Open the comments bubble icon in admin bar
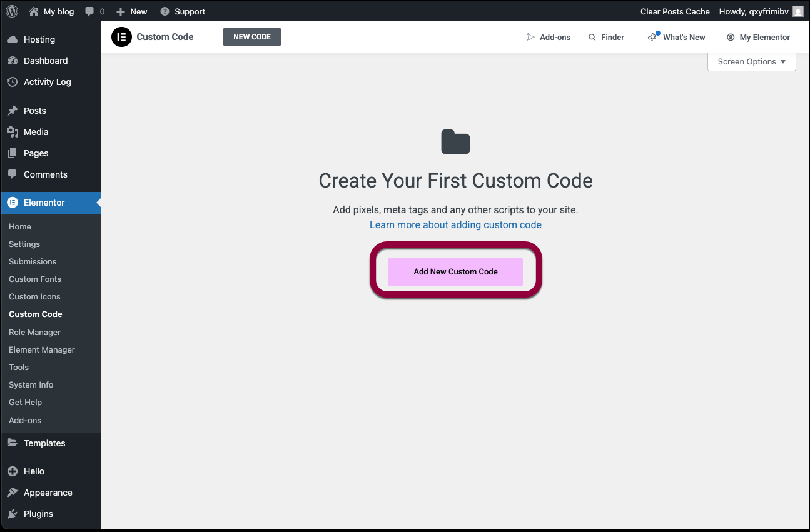 pyautogui.click(x=90, y=11)
